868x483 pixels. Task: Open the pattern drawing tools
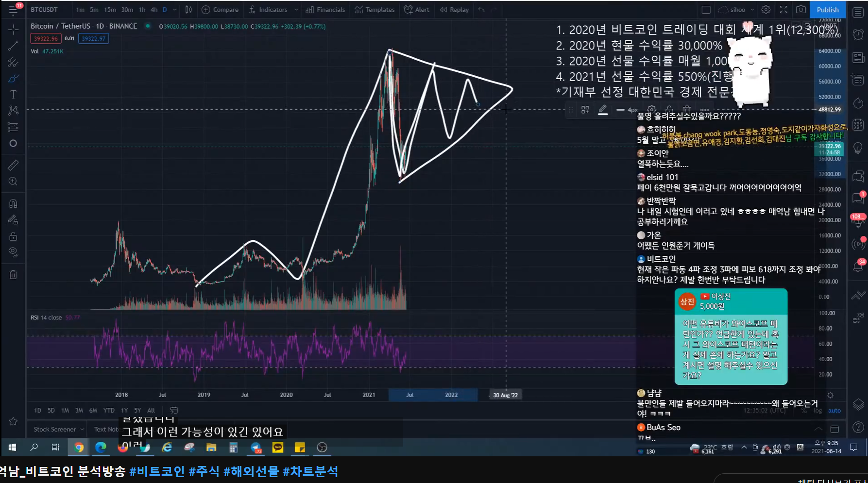(13, 111)
